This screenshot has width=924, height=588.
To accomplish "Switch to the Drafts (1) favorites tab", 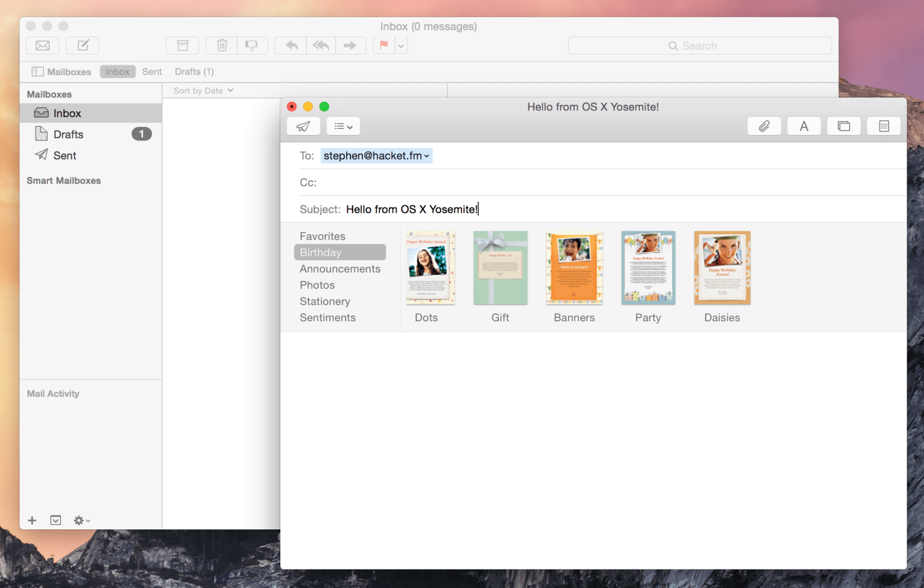I will coord(194,71).
